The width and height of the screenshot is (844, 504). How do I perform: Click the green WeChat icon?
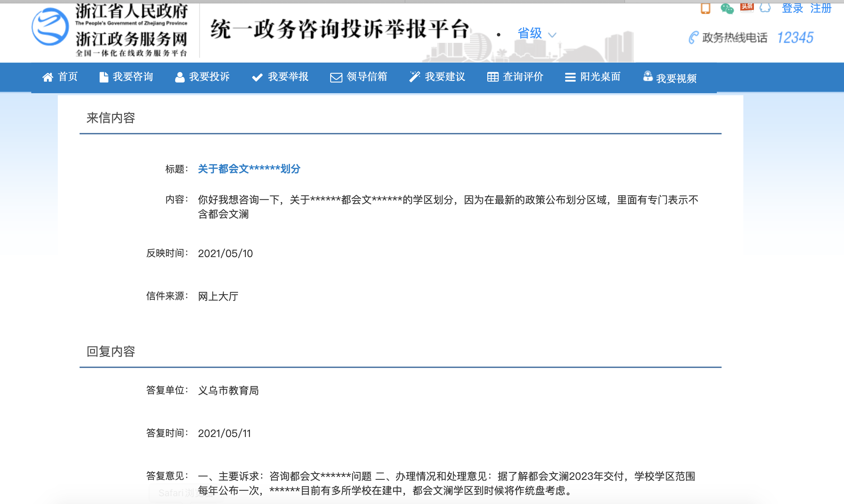tap(727, 8)
